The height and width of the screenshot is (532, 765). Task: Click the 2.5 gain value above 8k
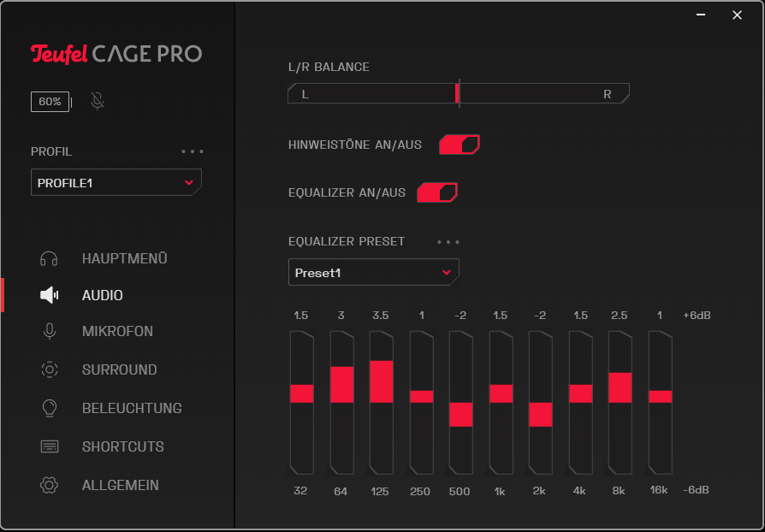[x=620, y=316]
